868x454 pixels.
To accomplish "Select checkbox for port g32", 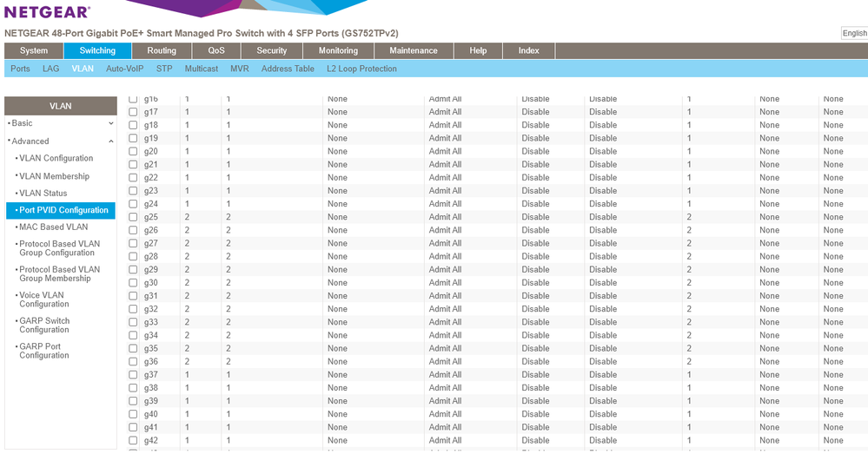I will (x=133, y=309).
